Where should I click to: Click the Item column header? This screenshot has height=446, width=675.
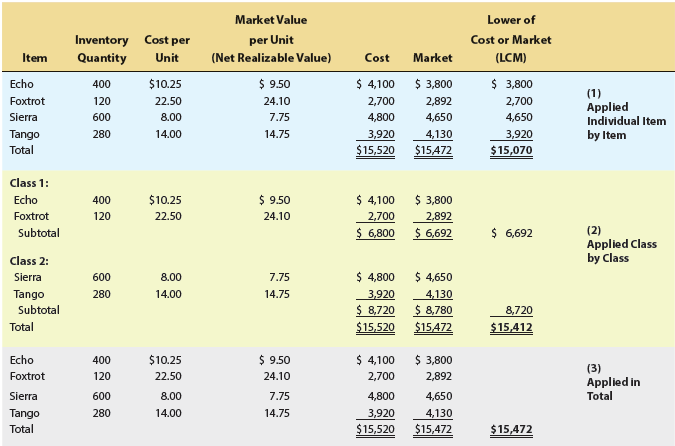pos(34,58)
